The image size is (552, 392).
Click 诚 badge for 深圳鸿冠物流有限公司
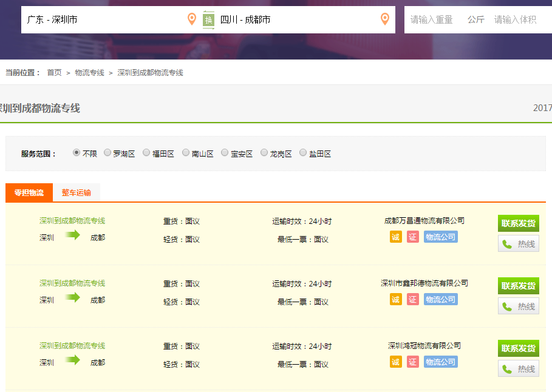pos(396,362)
